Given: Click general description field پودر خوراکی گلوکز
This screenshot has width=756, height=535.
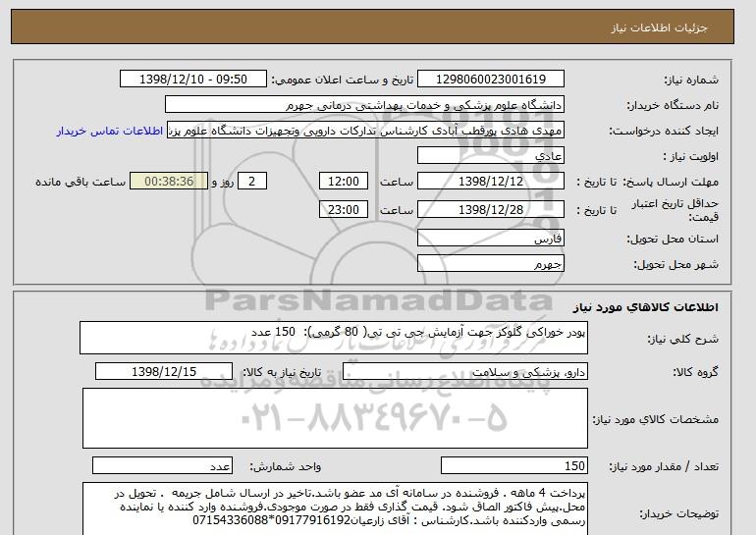Looking at the screenshot, I should [x=334, y=338].
